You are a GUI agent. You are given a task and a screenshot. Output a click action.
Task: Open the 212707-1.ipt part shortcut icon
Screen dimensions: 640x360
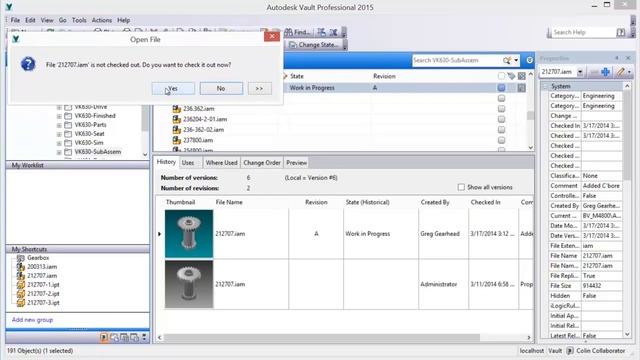point(20,285)
